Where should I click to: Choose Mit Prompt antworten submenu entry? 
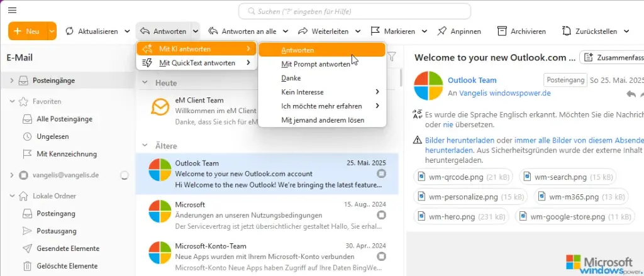click(x=322, y=64)
